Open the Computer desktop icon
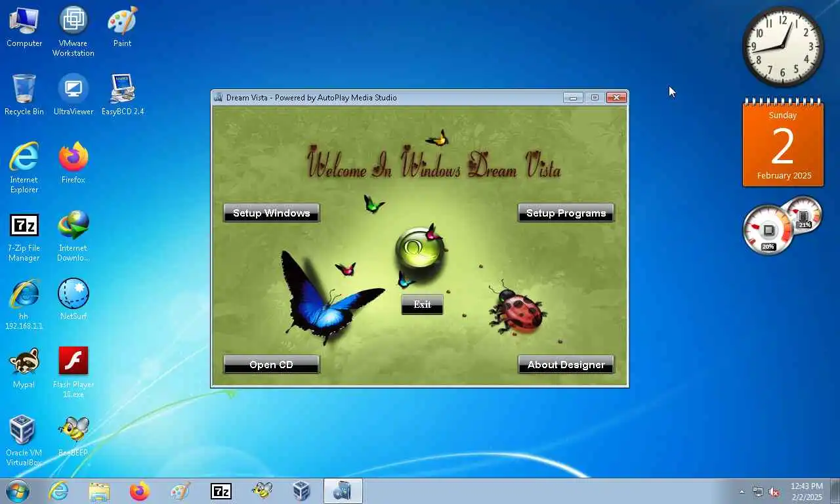840x504 pixels. (x=24, y=28)
